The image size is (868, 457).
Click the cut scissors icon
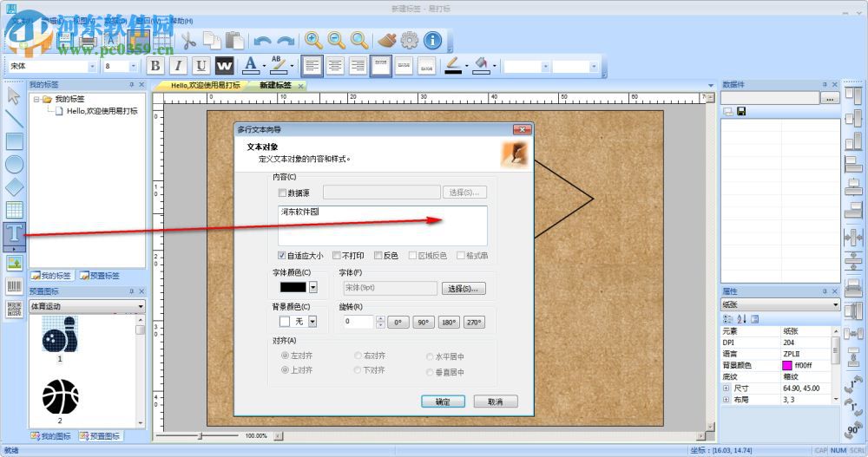(188, 41)
